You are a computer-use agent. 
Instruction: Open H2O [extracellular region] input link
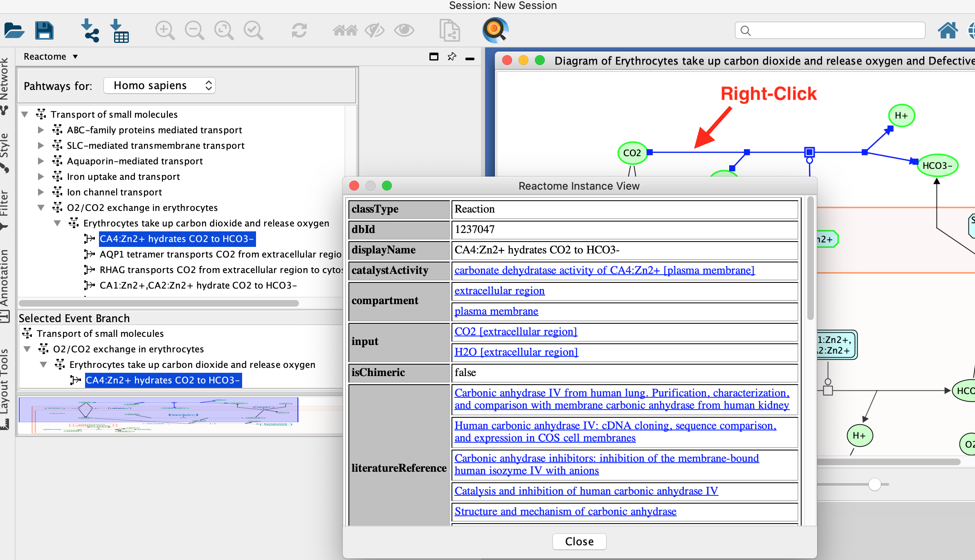pyautogui.click(x=516, y=352)
